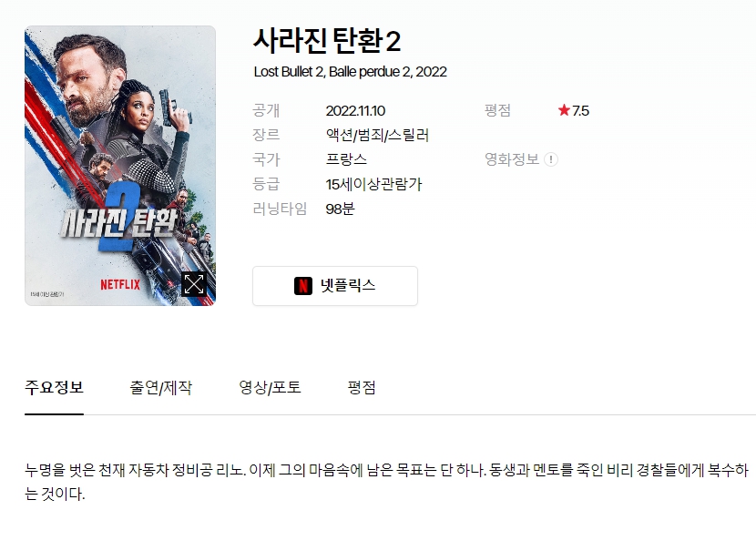
Task: Click the red star rating icon
Action: [564, 110]
